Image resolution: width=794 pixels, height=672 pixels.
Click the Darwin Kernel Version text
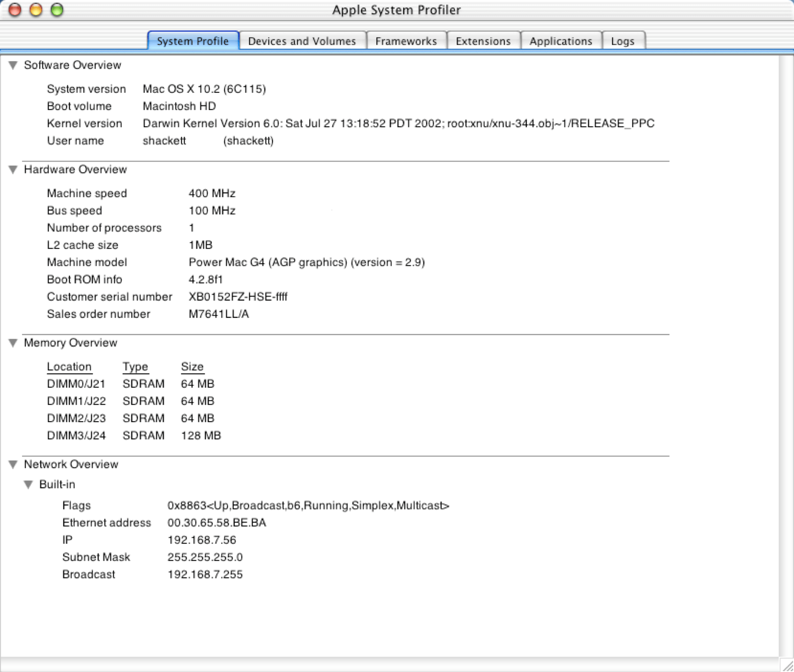coord(398,123)
